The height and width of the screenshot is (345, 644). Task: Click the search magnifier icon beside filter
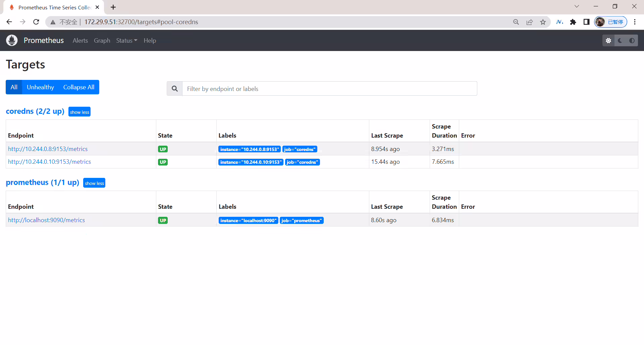click(175, 89)
